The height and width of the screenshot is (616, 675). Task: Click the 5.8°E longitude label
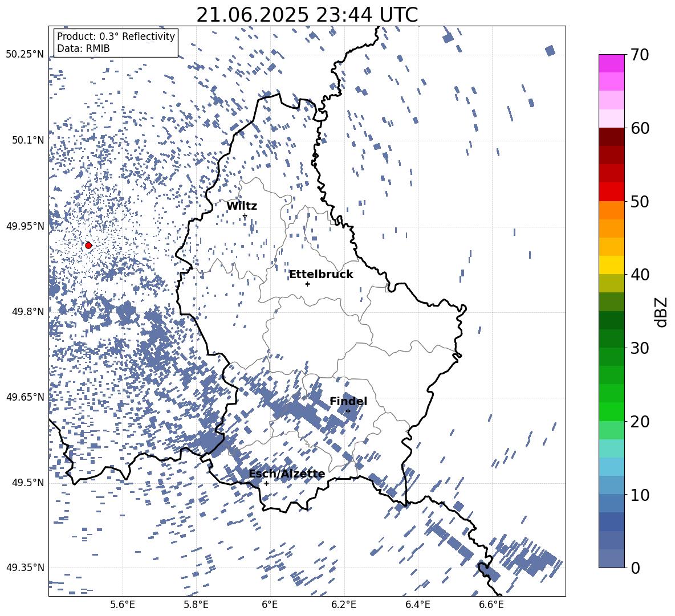[196, 605]
